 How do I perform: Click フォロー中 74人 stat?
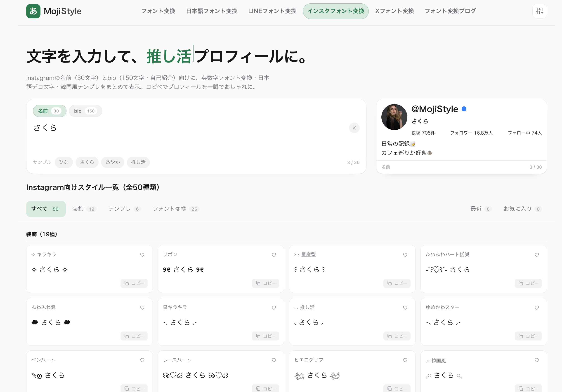(x=524, y=133)
